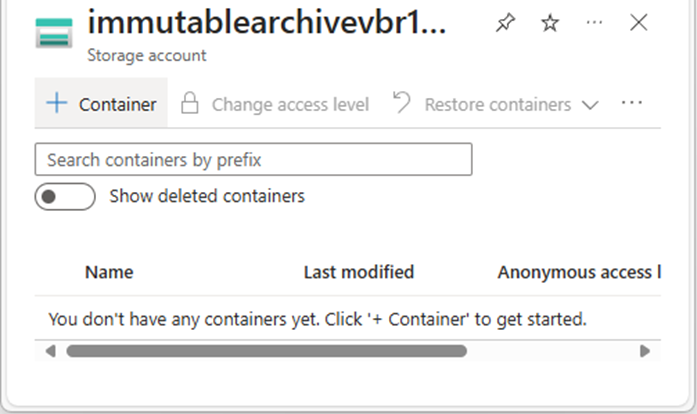
Task: Click the storage account icon
Action: tap(54, 33)
